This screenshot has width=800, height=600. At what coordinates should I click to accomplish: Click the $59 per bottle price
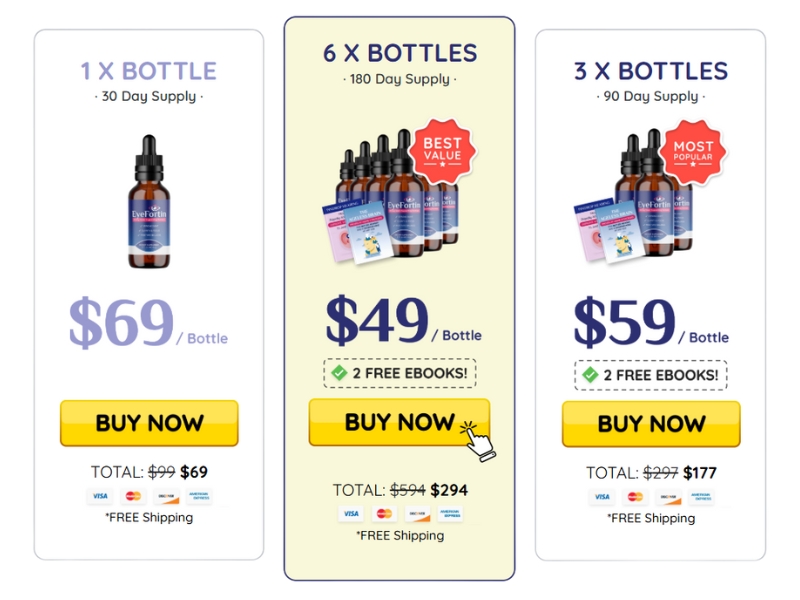(x=651, y=321)
